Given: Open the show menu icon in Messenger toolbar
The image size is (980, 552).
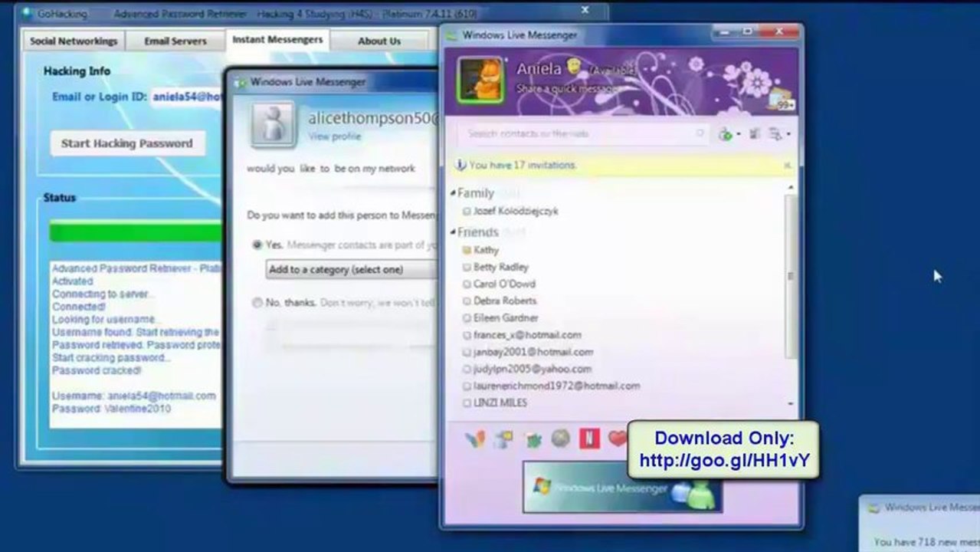Looking at the screenshot, I should tap(776, 134).
